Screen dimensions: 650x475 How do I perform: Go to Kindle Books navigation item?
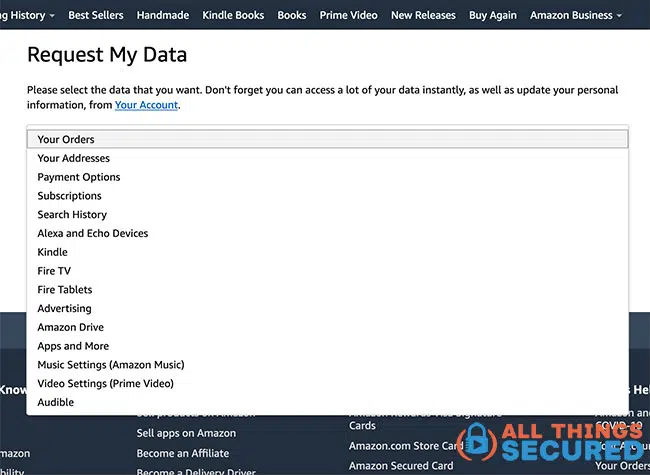233,15
